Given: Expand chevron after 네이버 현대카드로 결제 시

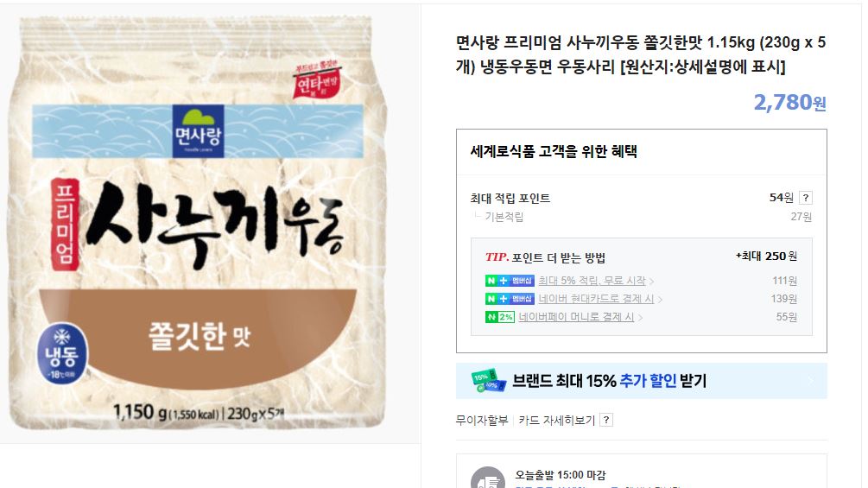Looking at the screenshot, I should (x=660, y=300).
